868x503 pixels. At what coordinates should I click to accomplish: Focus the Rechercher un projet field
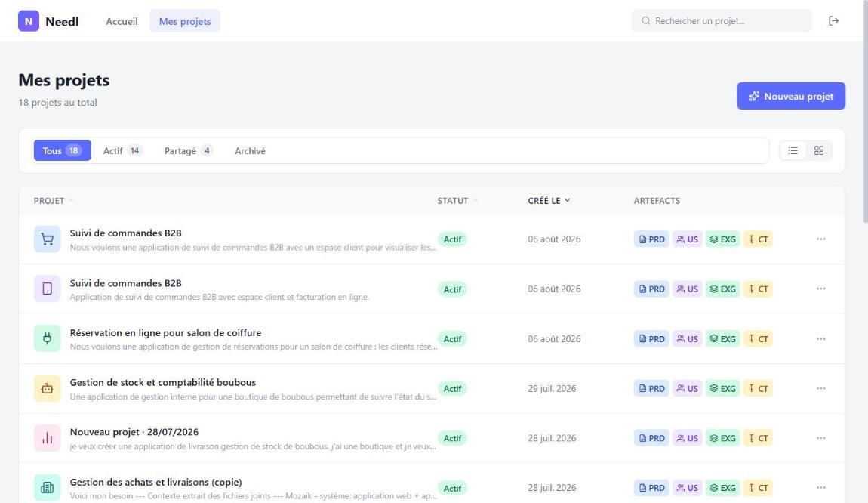[x=722, y=21]
